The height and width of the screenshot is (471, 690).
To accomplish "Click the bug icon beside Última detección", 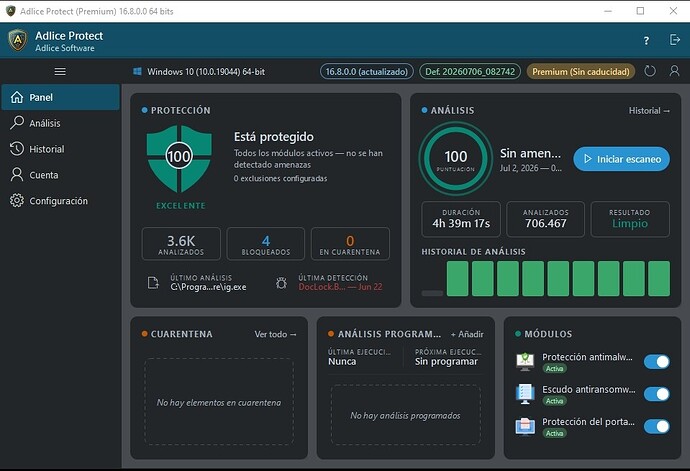I will click(281, 283).
